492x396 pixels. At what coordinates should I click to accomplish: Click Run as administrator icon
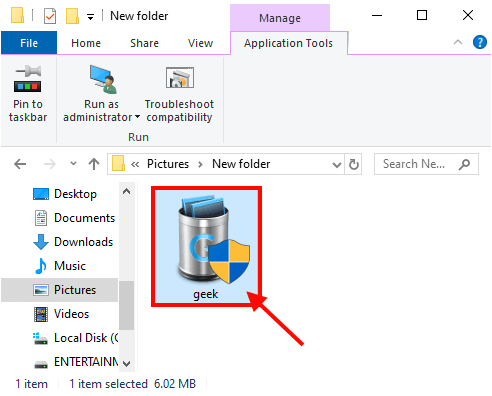103,79
